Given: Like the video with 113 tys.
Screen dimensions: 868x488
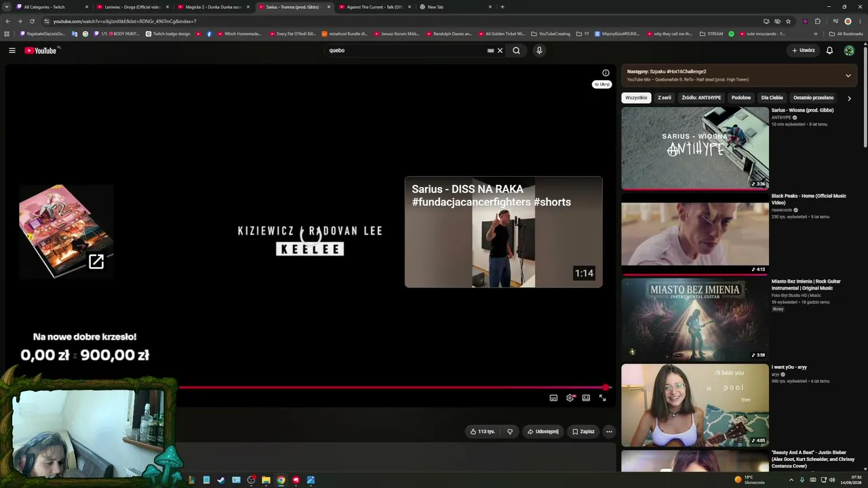Looking at the screenshot, I should [482, 432].
